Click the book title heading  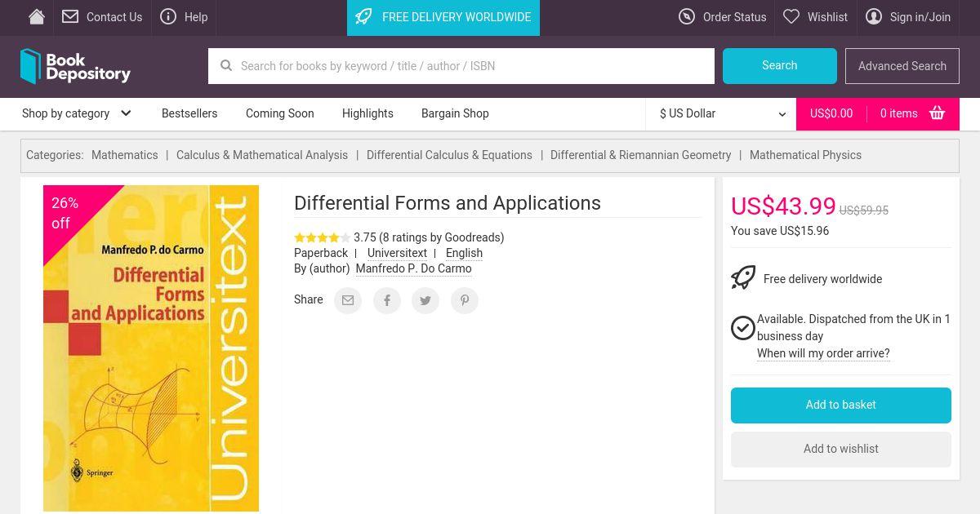click(448, 203)
